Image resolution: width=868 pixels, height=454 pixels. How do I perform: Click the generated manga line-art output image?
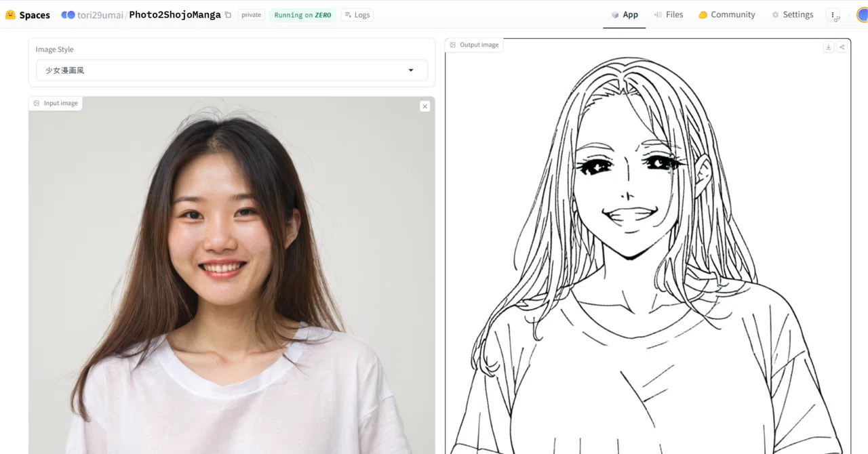(x=648, y=247)
